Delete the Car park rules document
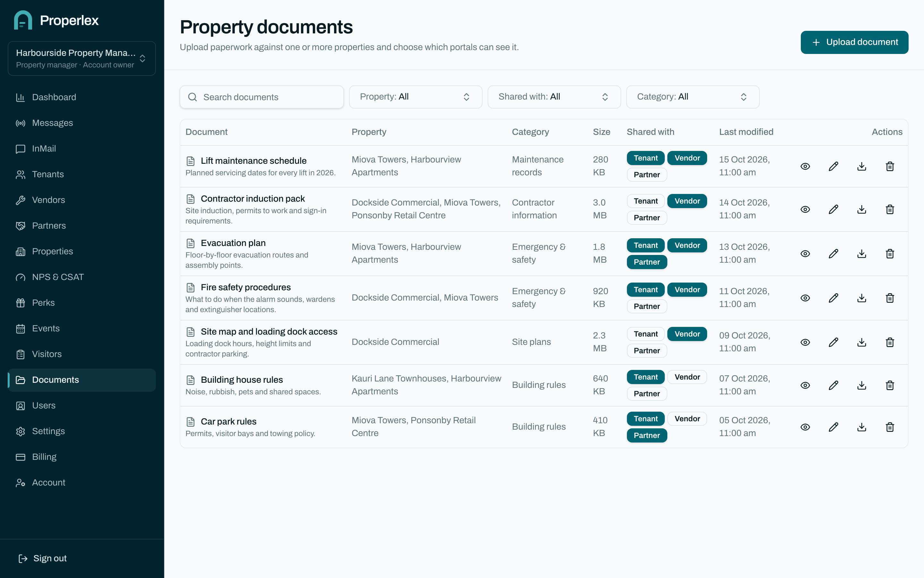 (x=890, y=427)
